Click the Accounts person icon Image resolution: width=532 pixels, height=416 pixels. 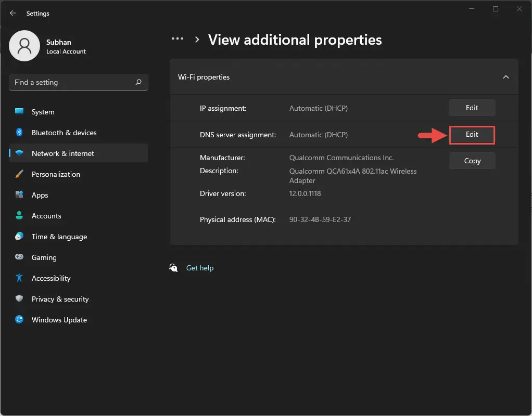pos(19,216)
